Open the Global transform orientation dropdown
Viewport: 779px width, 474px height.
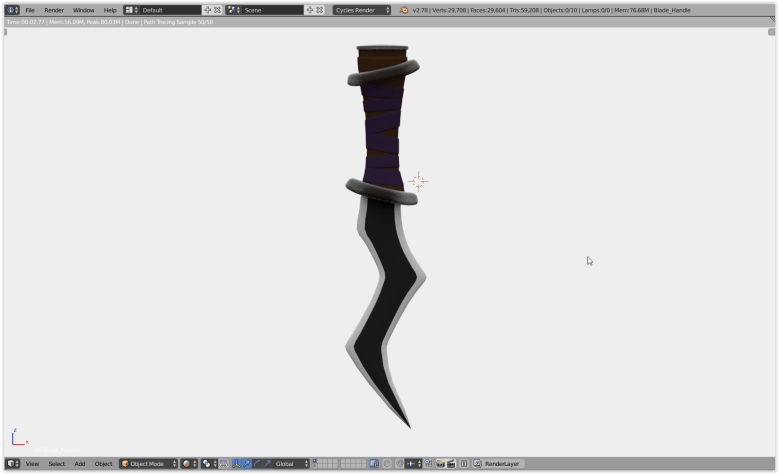pyautogui.click(x=291, y=464)
